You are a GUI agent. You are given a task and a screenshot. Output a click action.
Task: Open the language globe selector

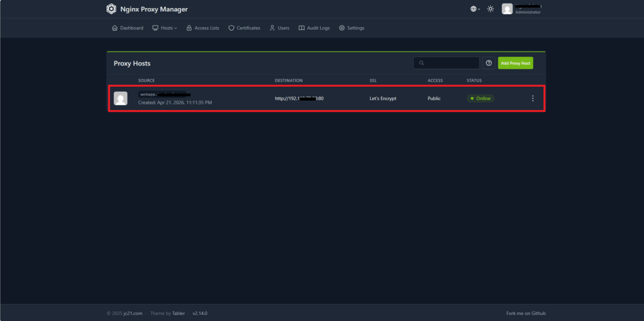tap(475, 9)
